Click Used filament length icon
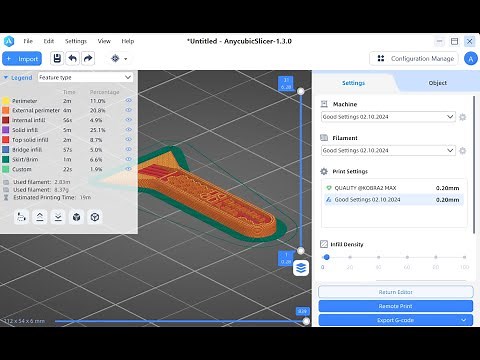 (6, 182)
